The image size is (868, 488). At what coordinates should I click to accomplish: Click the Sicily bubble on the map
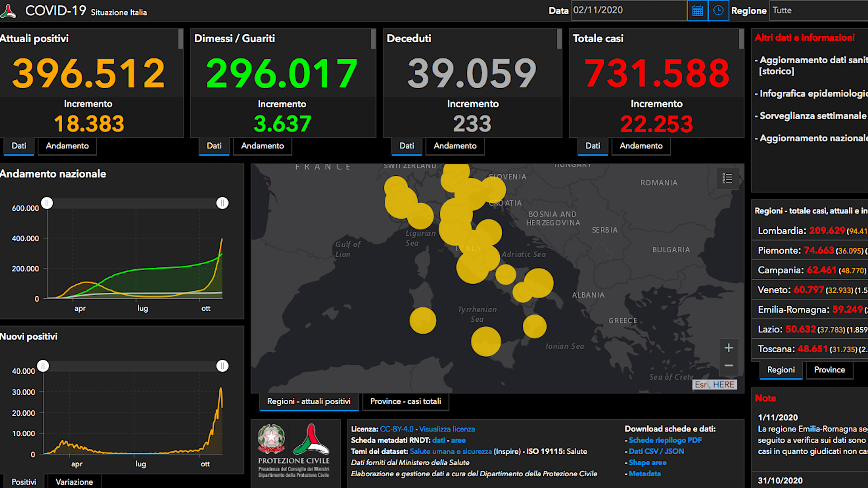click(x=486, y=342)
